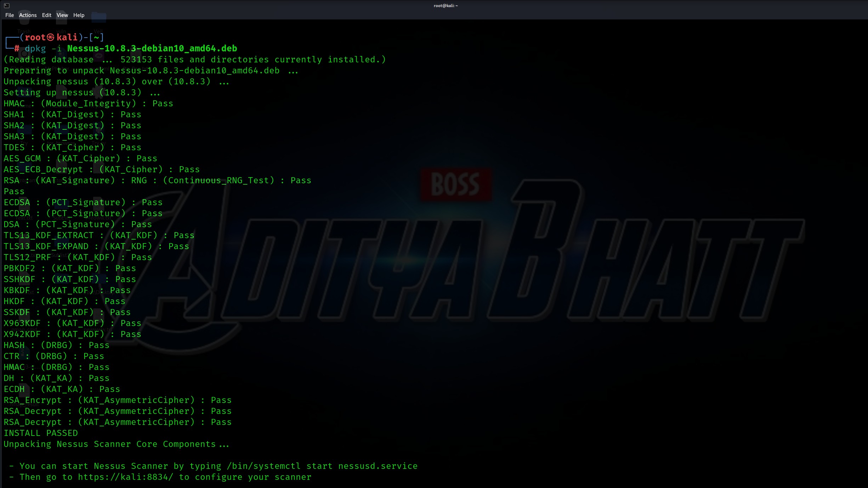Click the window title "root@kali: ~"
Image resolution: width=868 pixels, height=488 pixels.
(x=446, y=6)
